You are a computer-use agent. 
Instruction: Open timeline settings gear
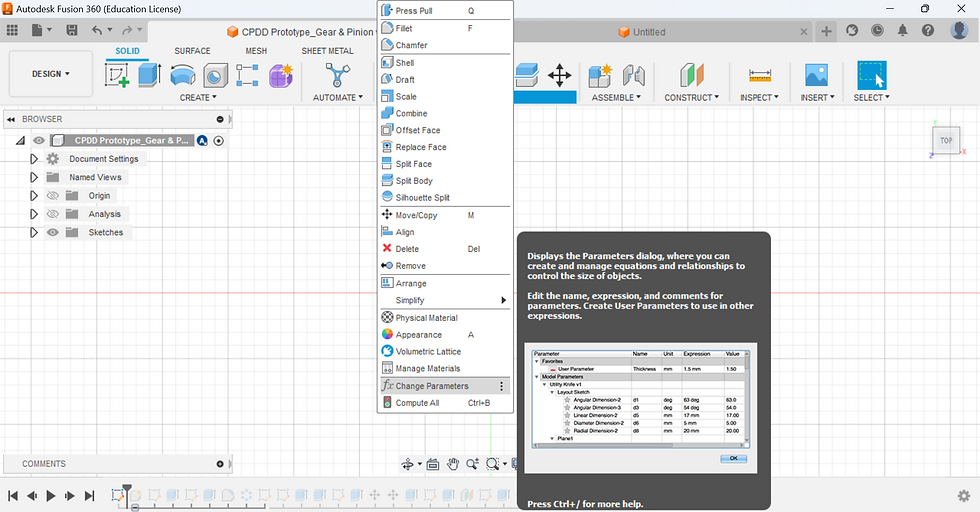pyautogui.click(x=964, y=496)
